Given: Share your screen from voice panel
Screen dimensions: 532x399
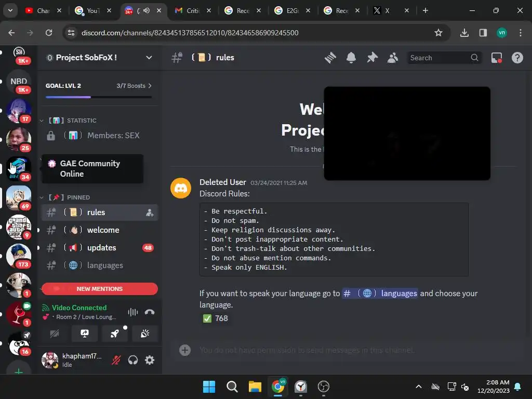Looking at the screenshot, I should [x=85, y=334].
